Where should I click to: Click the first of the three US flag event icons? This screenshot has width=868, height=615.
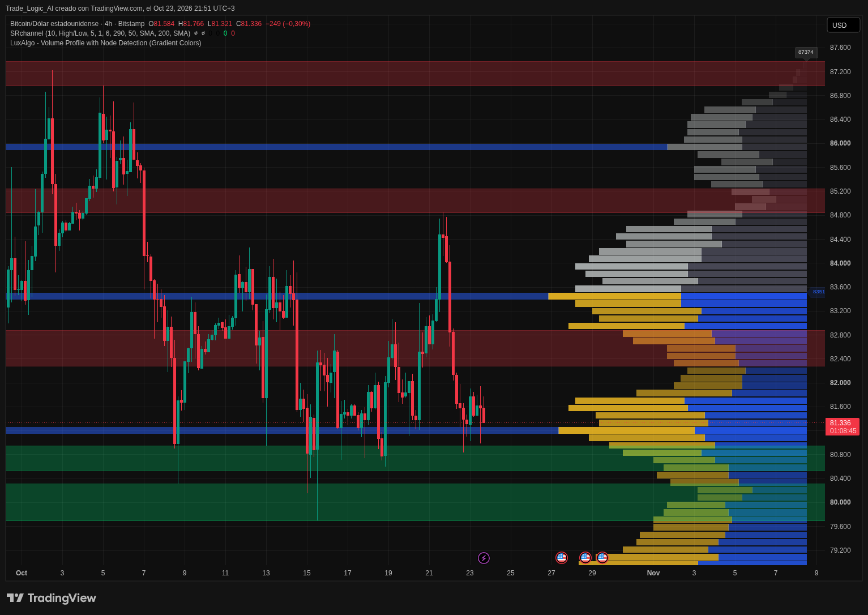point(562,558)
